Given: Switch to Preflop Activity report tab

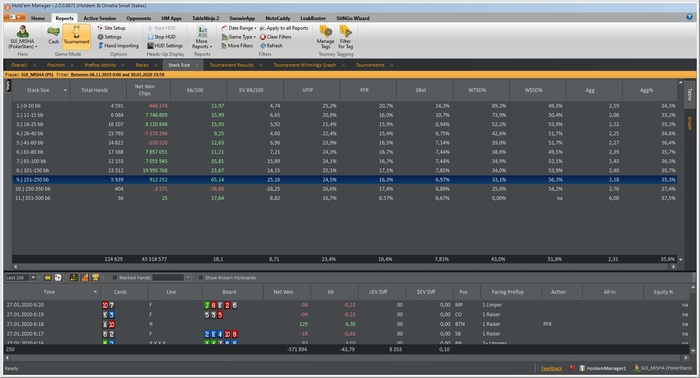Looking at the screenshot, I should coord(100,65).
